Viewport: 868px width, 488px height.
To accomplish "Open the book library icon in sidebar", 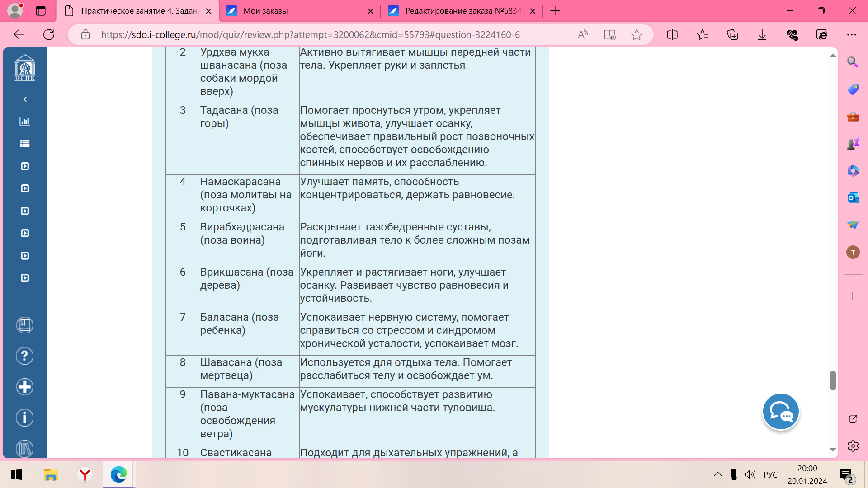I will 25,325.
